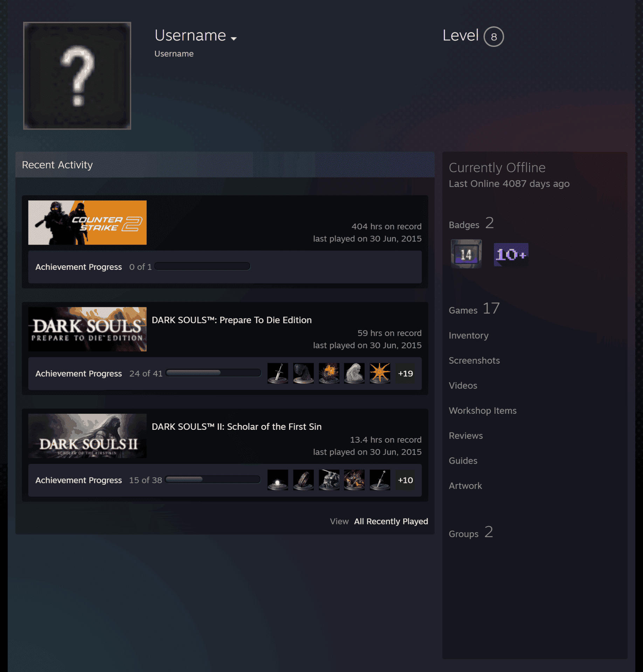Image resolution: width=643 pixels, height=672 pixels.
Task: Open the orange sun achievement icon
Action: point(380,373)
